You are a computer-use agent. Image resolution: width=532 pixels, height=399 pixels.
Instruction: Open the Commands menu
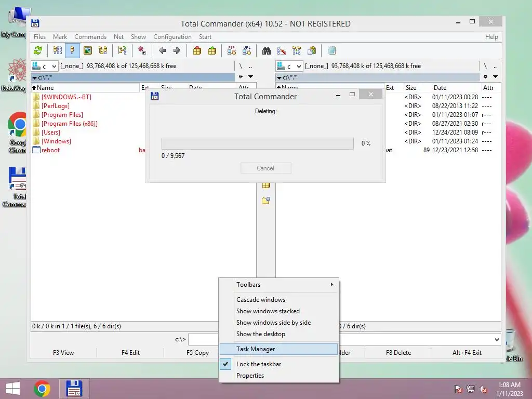(x=90, y=37)
